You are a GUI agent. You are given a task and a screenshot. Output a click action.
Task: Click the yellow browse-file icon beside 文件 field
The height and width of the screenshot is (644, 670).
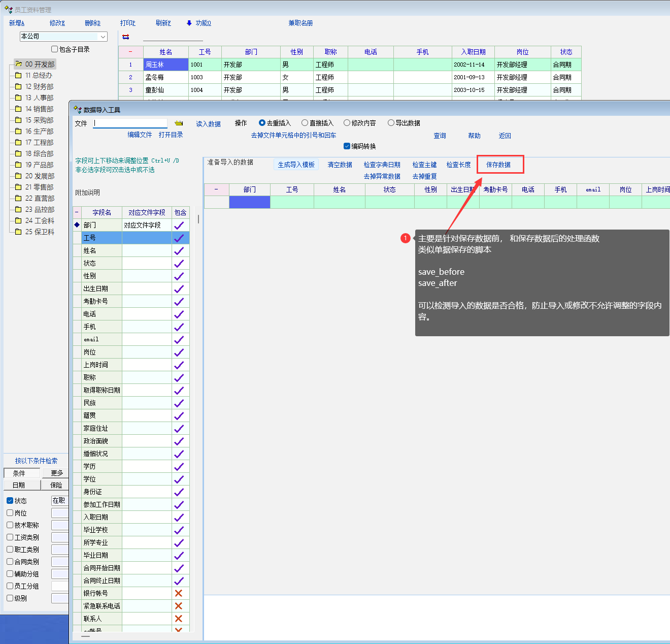179,123
